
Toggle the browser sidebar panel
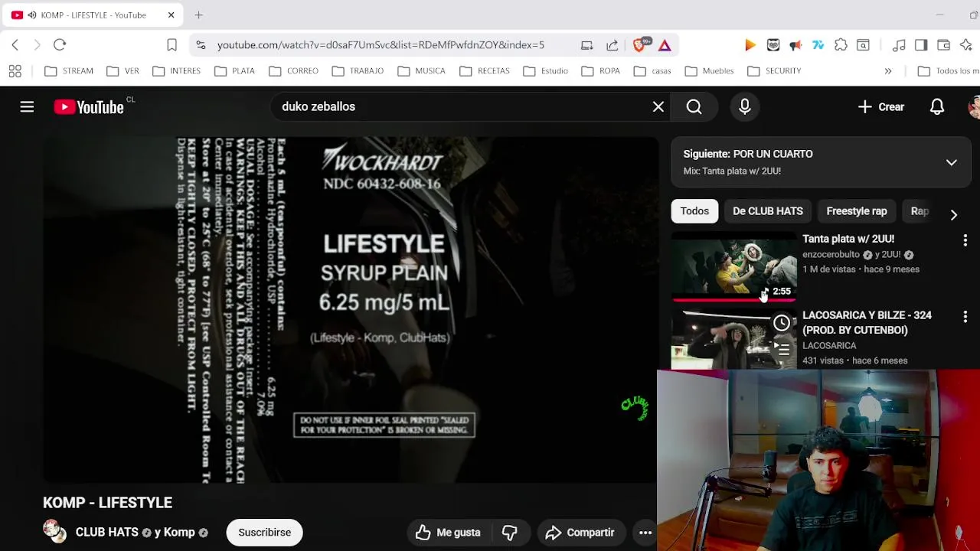921,45
